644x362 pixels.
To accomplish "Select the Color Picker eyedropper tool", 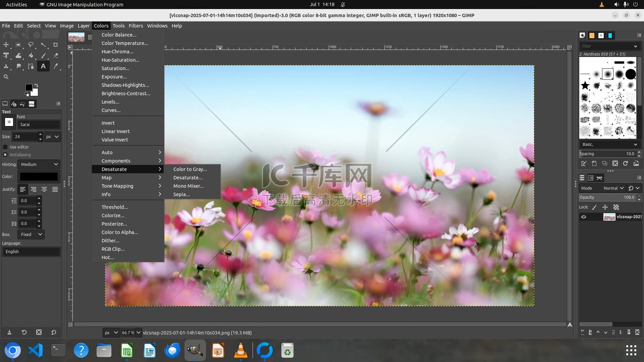I will coord(56,66).
